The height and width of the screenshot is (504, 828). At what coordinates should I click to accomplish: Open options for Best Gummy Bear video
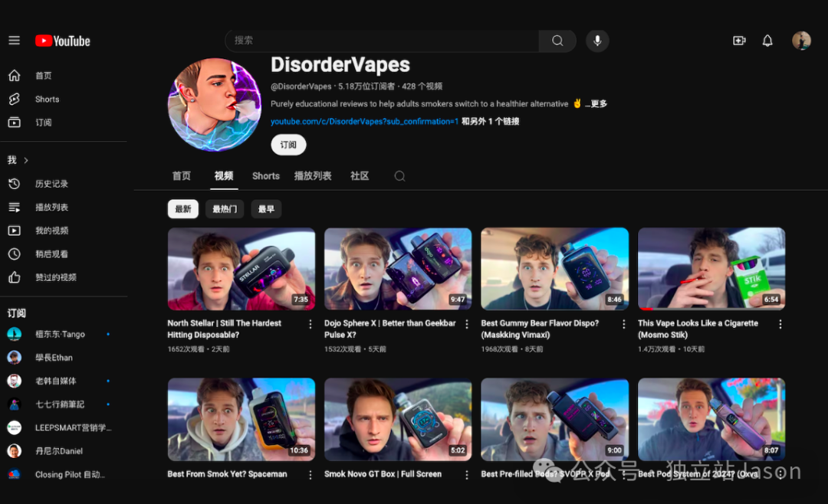(623, 324)
